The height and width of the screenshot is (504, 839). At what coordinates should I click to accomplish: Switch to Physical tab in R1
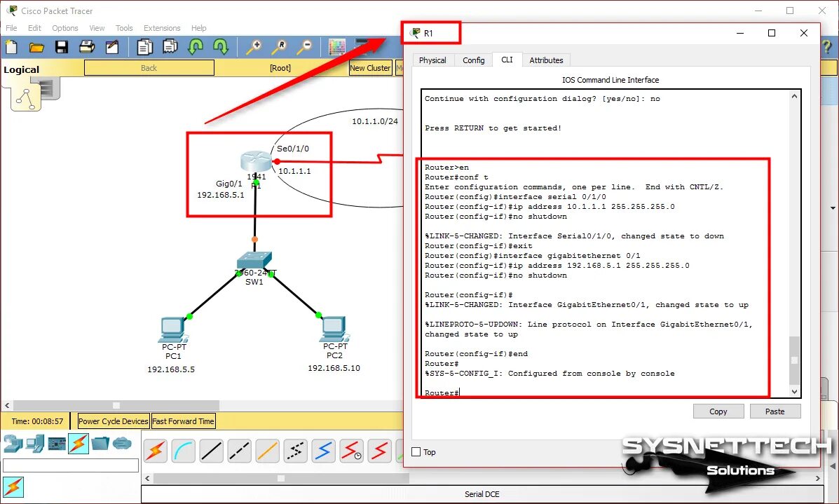click(x=432, y=60)
